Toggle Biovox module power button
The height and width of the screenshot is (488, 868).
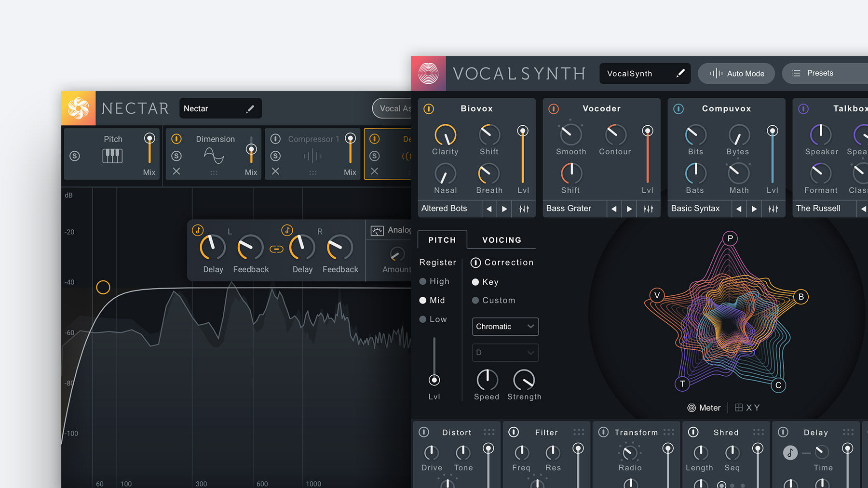coord(429,109)
